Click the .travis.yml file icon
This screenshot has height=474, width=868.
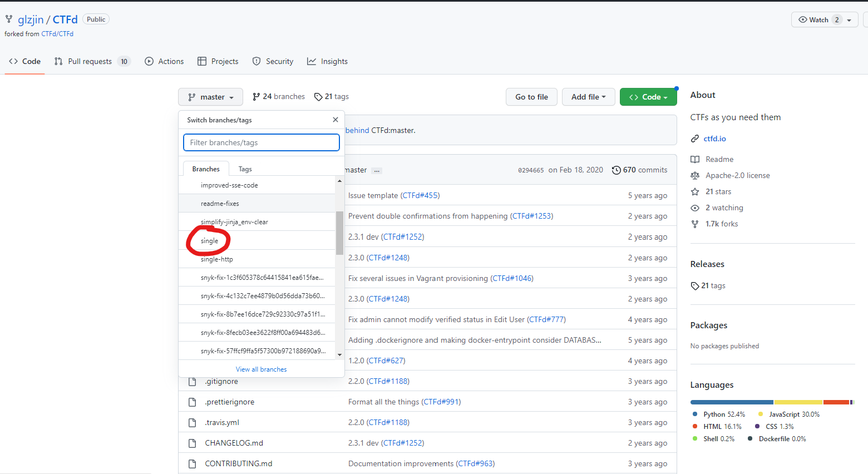coord(193,423)
